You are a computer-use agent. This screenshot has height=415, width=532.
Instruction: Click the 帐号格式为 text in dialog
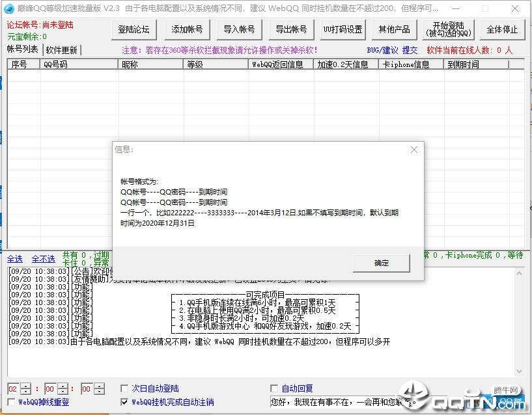tap(139, 181)
